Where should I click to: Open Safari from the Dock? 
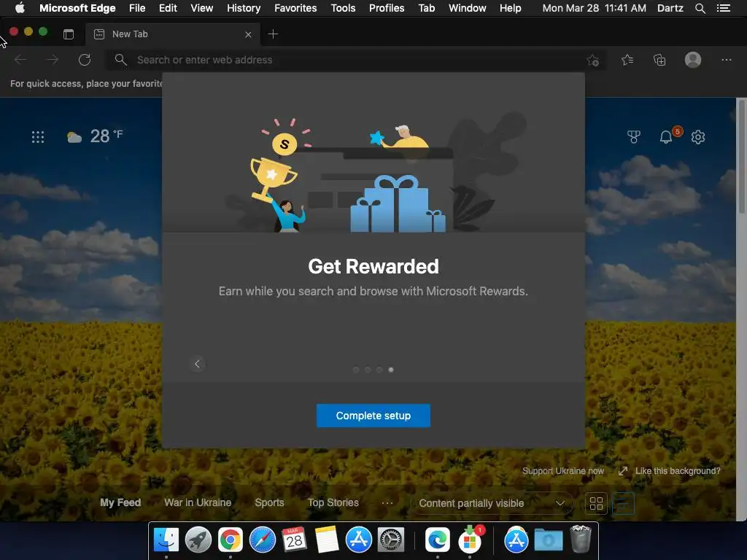tap(262, 540)
